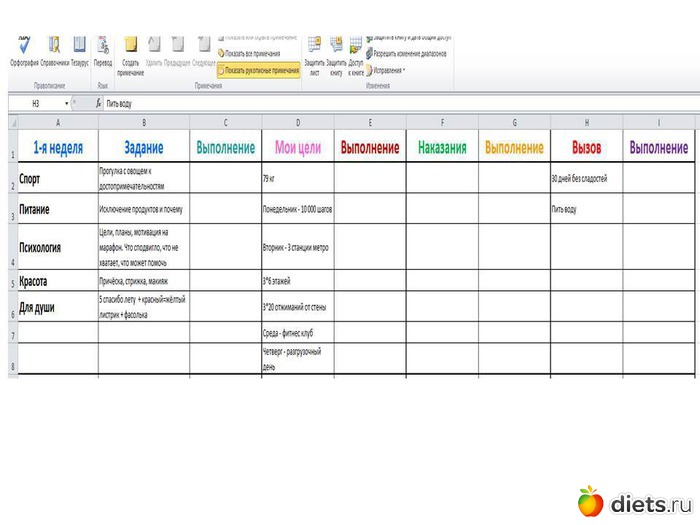Select the cell labeled Психология
The width and height of the screenshot is (700, 525).
(56, 247)
